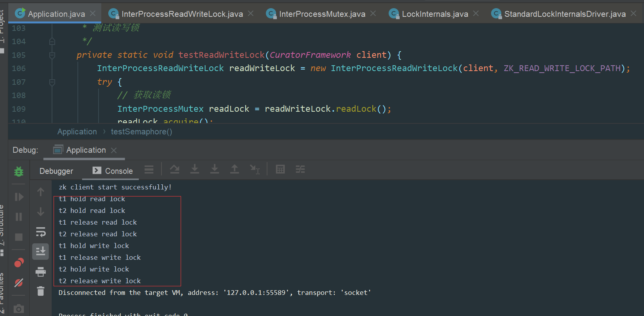
Task: Click 'Disconnected from the target VM' line
Action: (x=215, y=293)
